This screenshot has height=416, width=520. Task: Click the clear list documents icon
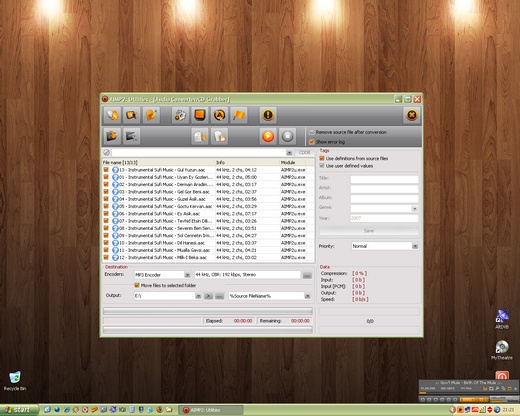219,136
